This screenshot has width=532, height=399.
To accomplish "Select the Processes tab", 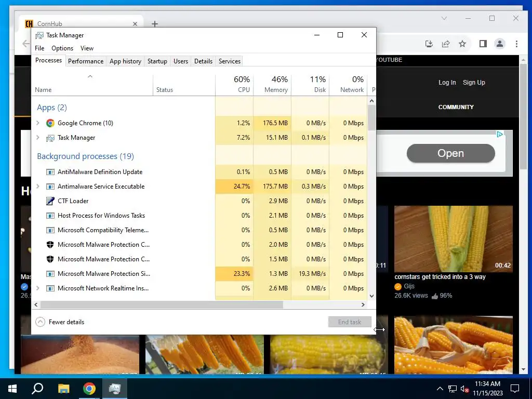I will 48,60.
